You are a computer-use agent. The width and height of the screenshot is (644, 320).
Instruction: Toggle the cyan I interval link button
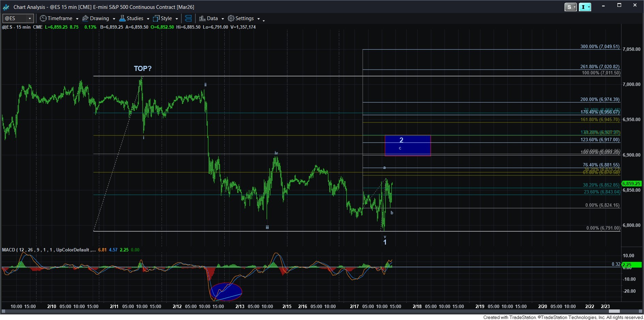point(583,7)
